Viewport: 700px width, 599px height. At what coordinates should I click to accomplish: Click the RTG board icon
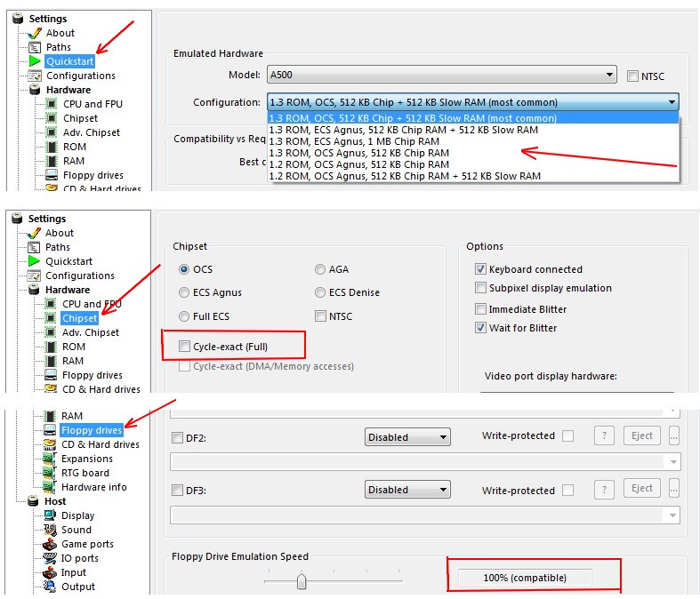51,473
